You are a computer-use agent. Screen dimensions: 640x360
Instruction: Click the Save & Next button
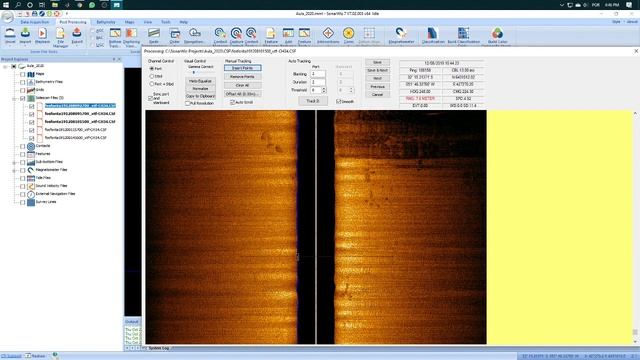click(377, 70)
